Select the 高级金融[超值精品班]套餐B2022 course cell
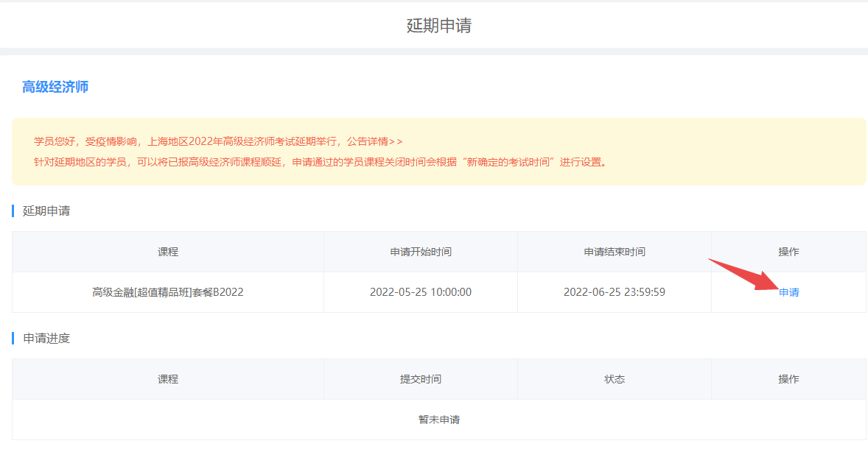The height and width of the screenshot is (449, 868). click(x=168, y=292)
